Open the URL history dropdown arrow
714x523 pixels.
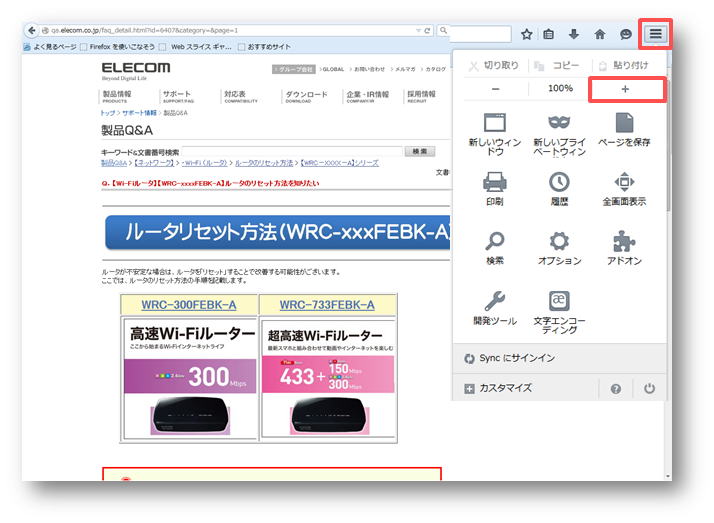pos(418,30)
